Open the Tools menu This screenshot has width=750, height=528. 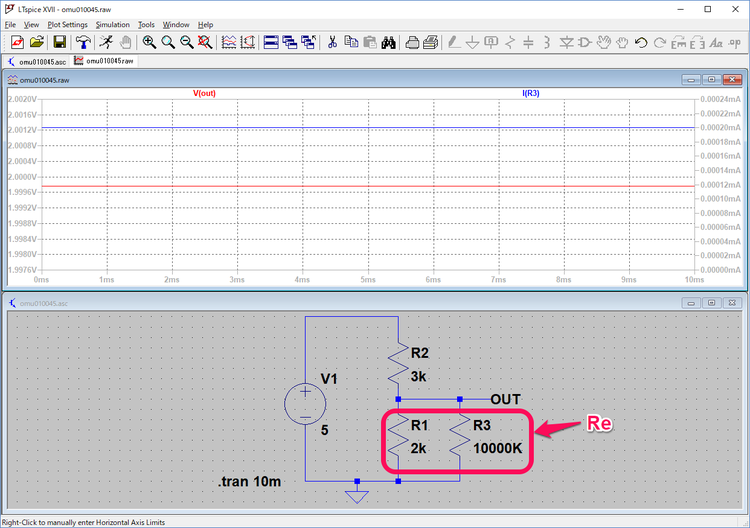[x=146, y=24]
